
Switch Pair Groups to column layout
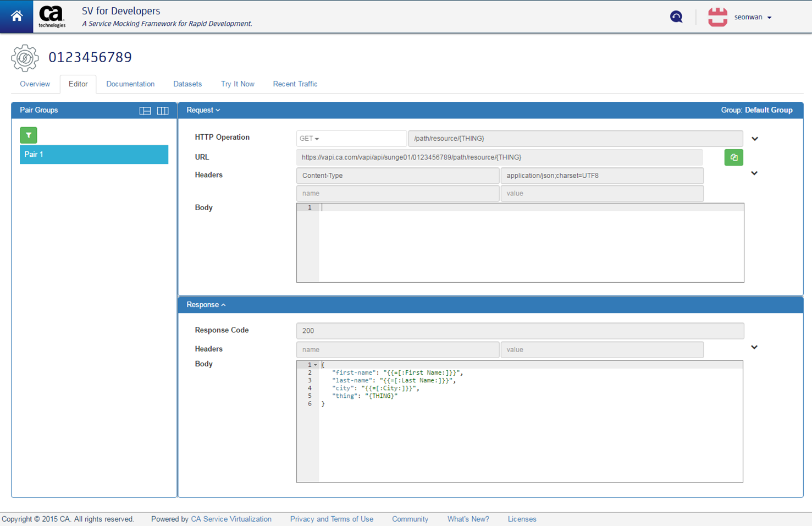click(x=163, y=111)
